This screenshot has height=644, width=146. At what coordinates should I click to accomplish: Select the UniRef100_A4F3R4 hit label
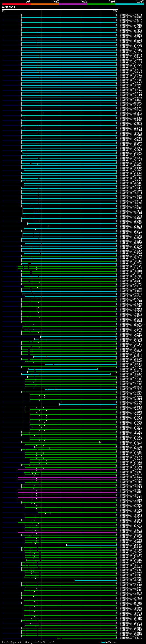(x=131, y=95)
